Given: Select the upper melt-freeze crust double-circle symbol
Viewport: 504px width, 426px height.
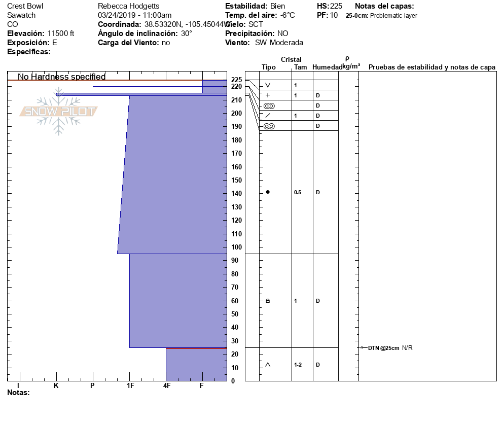Looking at the screenshot, I should 269,106.
